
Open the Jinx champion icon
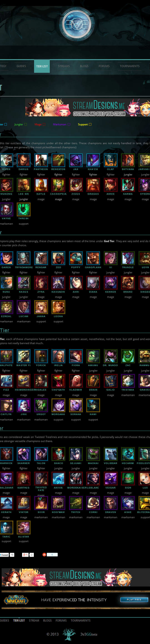pyautogui.click(x=24, y=405)
